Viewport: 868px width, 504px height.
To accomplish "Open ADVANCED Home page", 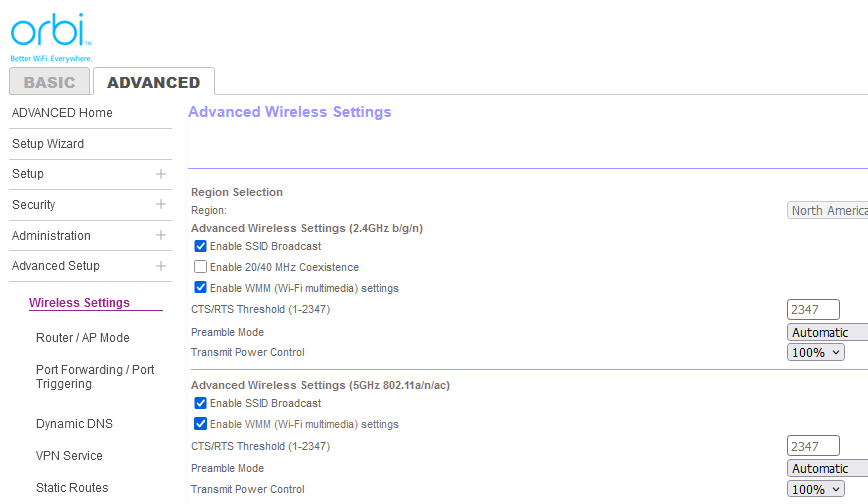I will click(62, 113).
